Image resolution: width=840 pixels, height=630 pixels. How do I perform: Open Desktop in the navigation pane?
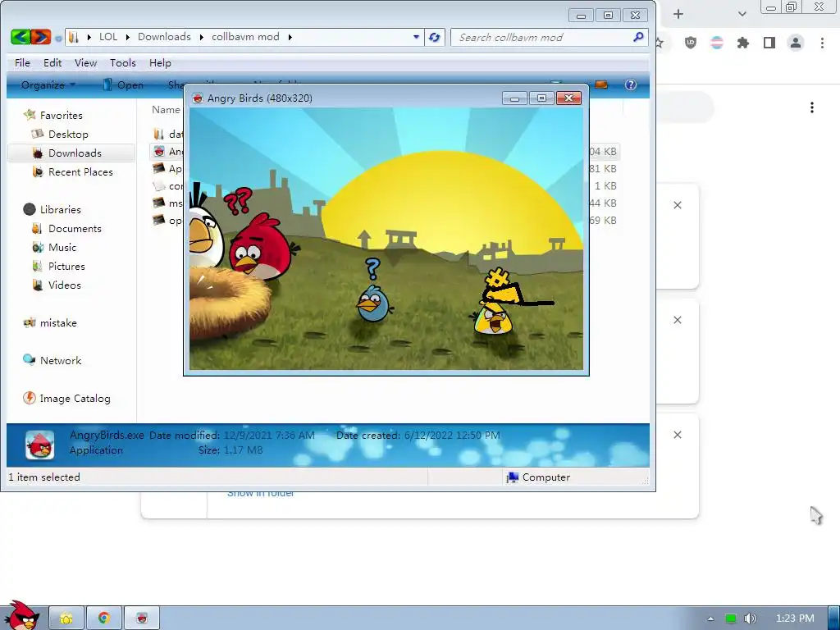[60, 134]
